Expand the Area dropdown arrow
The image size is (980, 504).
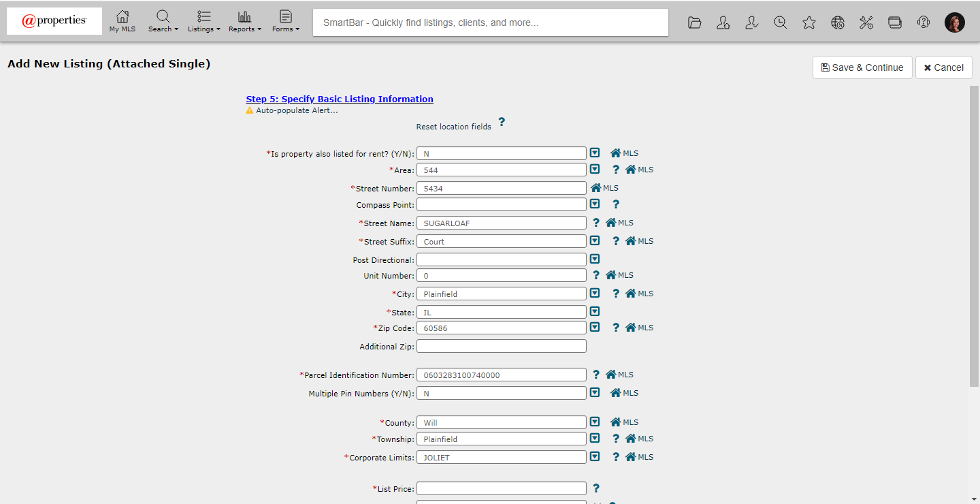[x=595, y=170]
